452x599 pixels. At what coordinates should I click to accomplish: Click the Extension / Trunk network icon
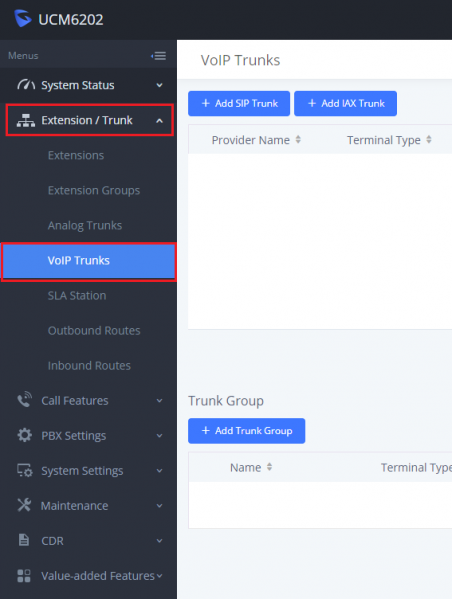(26, 120)
